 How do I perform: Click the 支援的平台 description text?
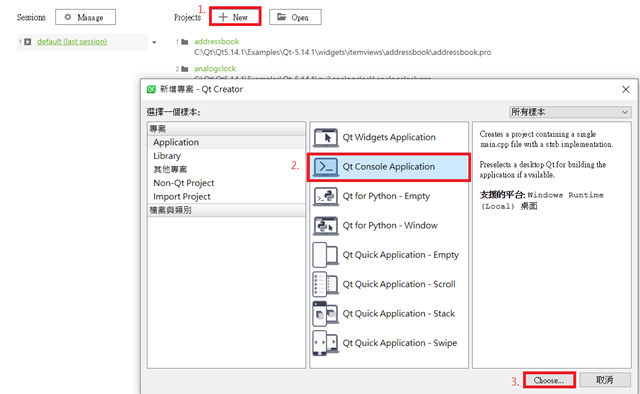(542, 200)
